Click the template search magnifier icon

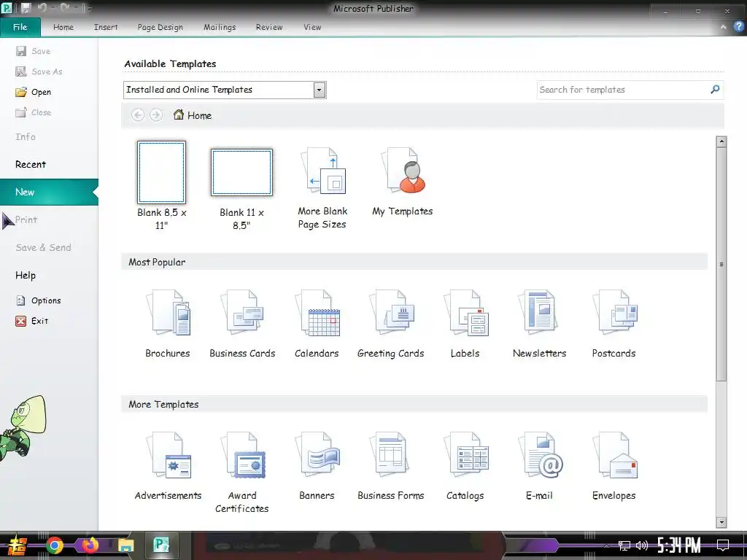(715, 90)
